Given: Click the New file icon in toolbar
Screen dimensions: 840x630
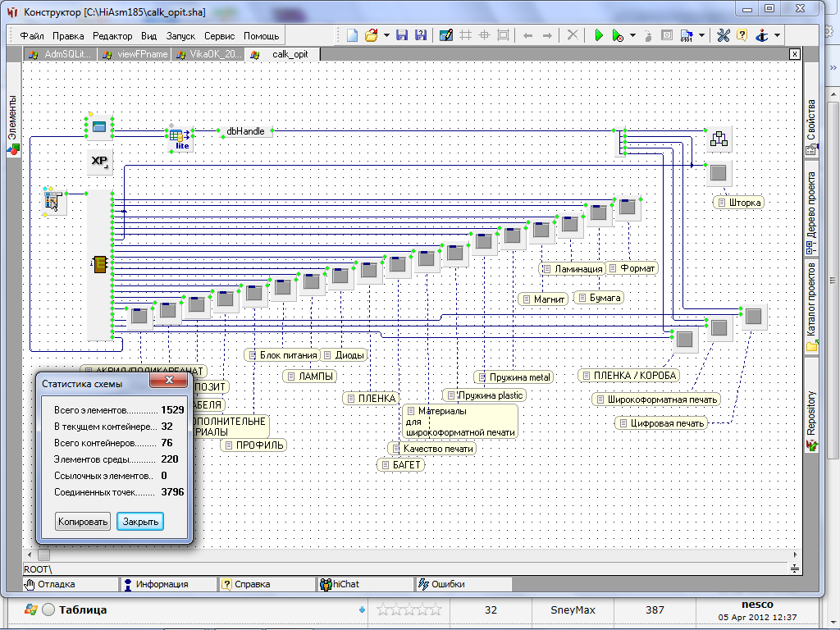Looking at the screenshot, I should click(352, 35).
